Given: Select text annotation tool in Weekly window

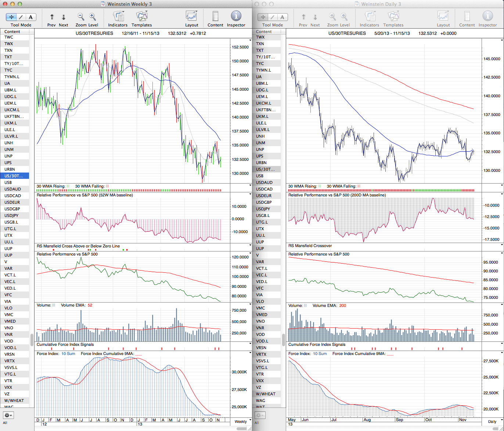Looking at the screenshot, I should click(30, 17).
